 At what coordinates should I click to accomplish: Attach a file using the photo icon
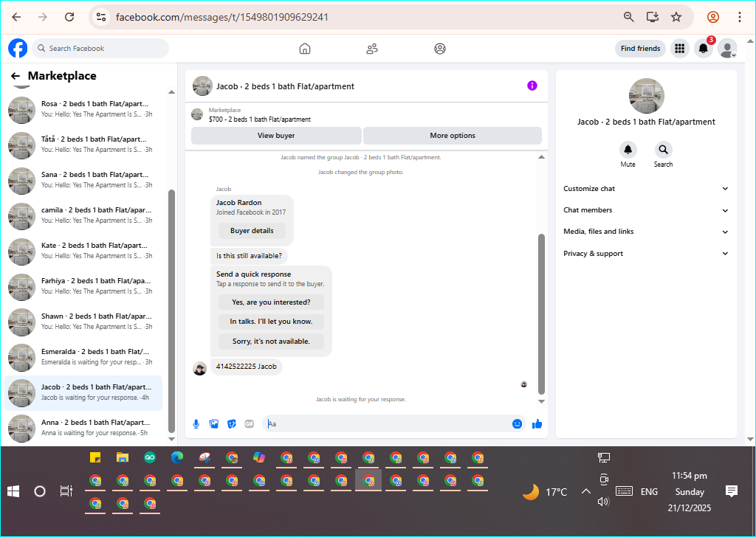(214, 424)
